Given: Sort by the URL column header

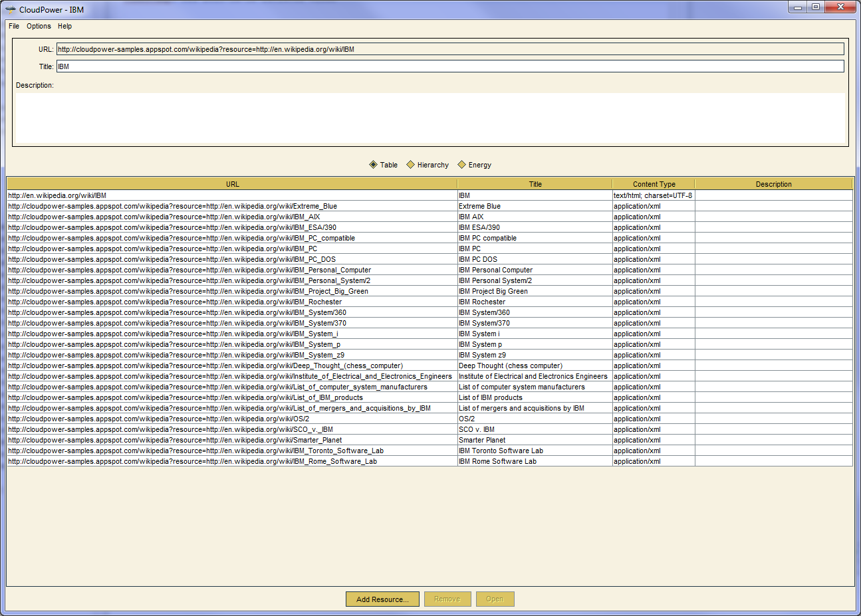Looking at the screenshot, I should click(232, 184).
